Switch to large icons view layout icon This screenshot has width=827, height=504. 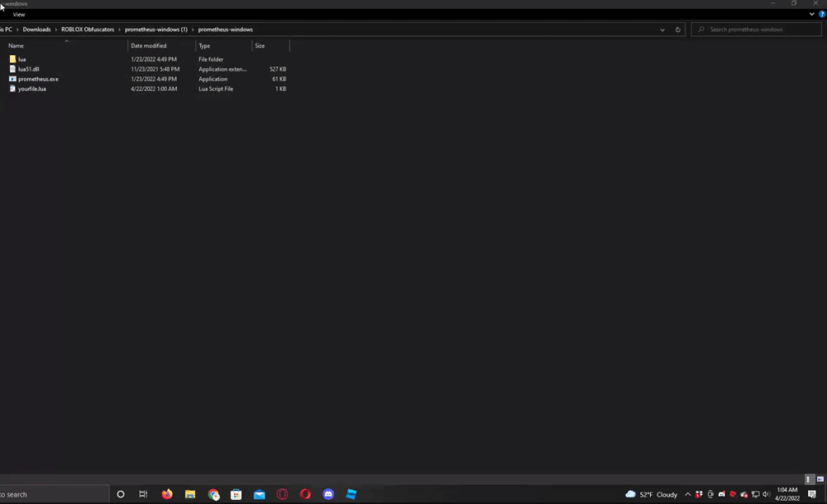point(820,479)
